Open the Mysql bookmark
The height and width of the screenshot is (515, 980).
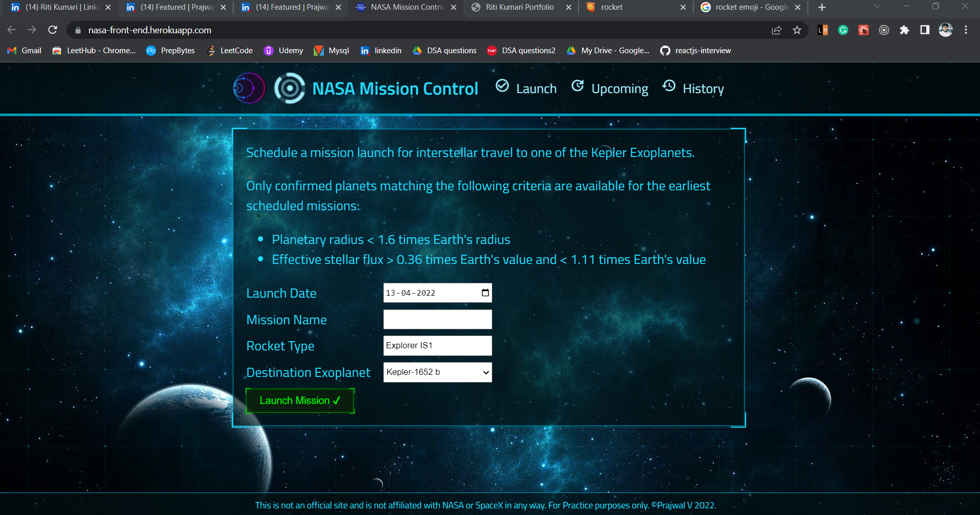coord(331,51)
